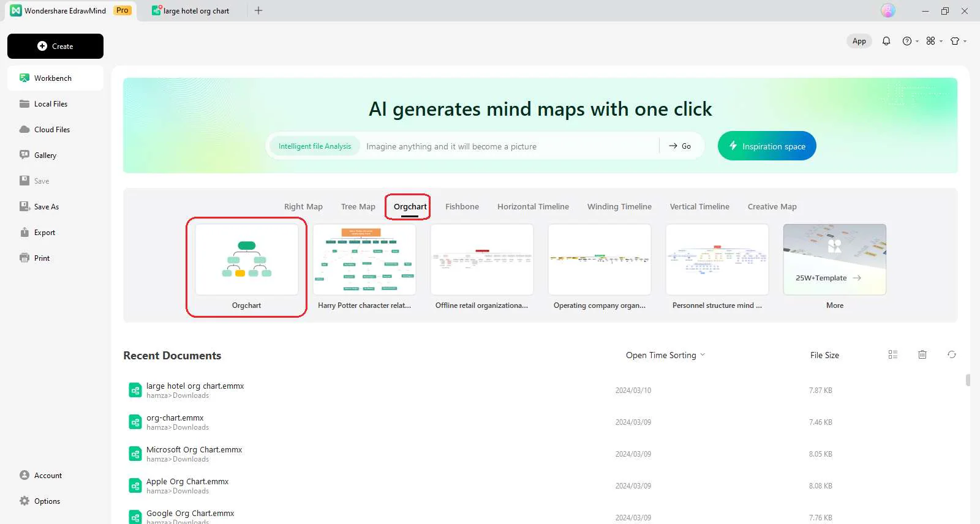Open Inspiration space
The height and width of the screenshot is (524, 980).
pos(767,146)
